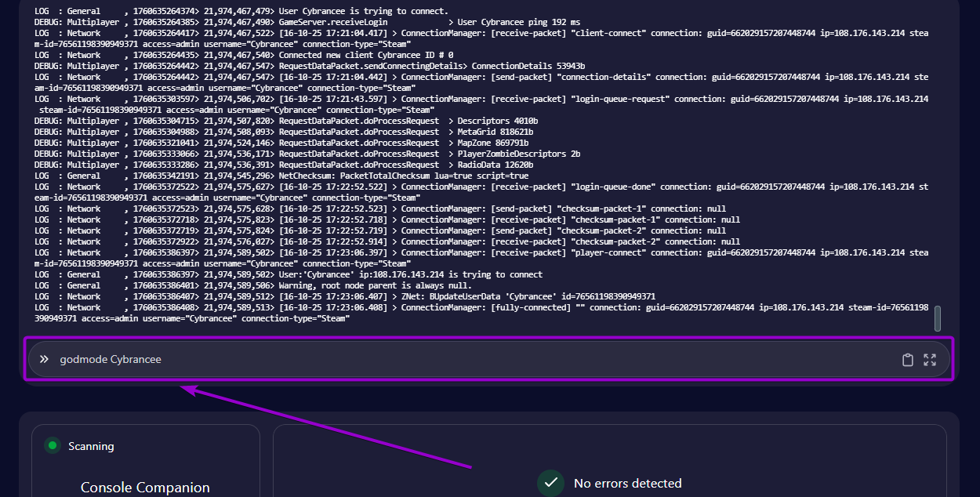
Task: Click the Scanning status label
Action: pyautogui.click(x=91, y=446)
